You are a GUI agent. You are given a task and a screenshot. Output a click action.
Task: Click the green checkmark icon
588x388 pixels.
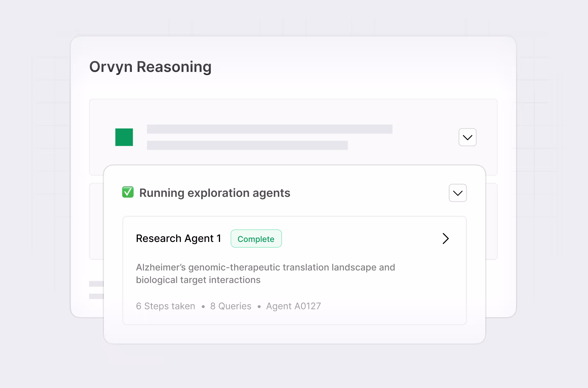click(128, 192)
